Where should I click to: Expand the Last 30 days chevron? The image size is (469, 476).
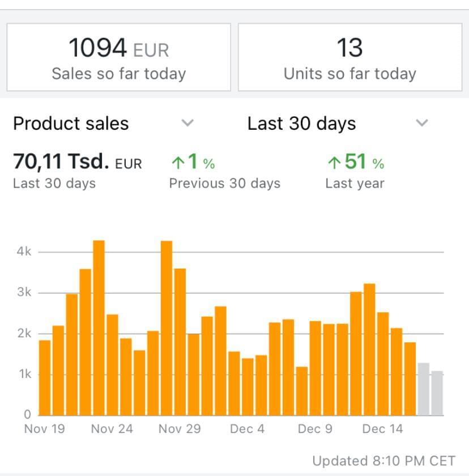coord(421,123)
